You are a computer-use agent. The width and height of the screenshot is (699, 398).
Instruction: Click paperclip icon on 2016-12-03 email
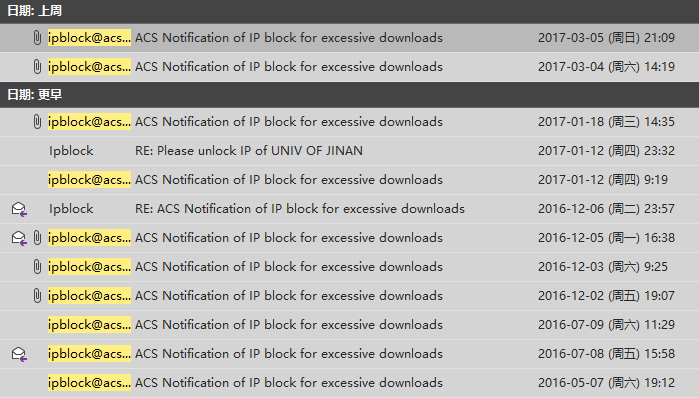[37, 267]
